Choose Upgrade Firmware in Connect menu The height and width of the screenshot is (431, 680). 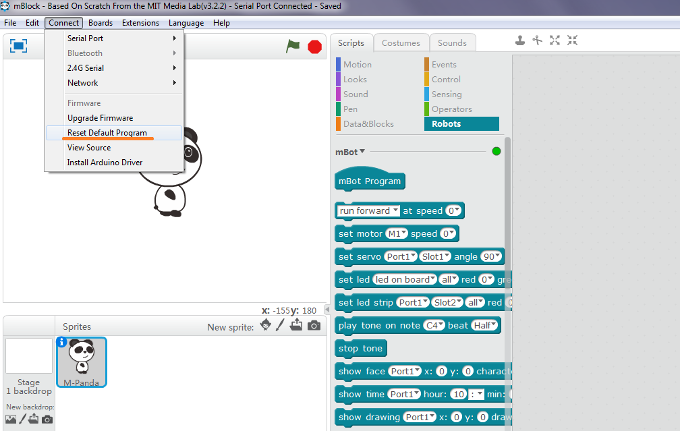(114, 118)
